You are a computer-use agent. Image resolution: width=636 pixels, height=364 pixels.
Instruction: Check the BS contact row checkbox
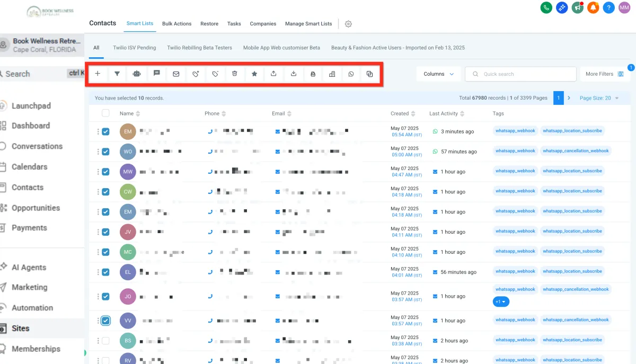click(x=105, y=341)
